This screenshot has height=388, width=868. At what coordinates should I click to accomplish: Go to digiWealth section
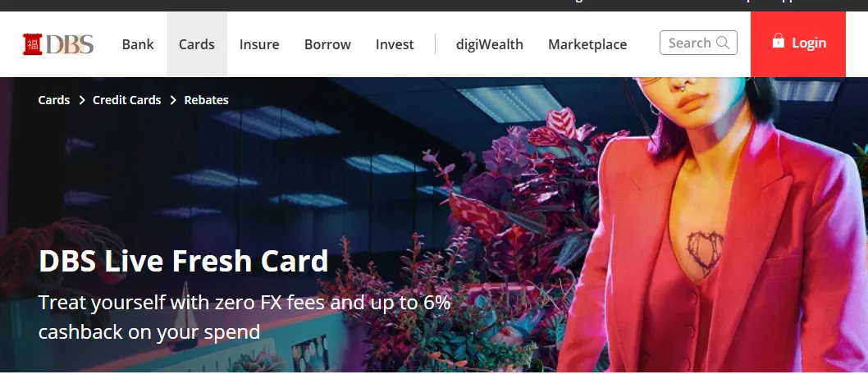point(489,44)
